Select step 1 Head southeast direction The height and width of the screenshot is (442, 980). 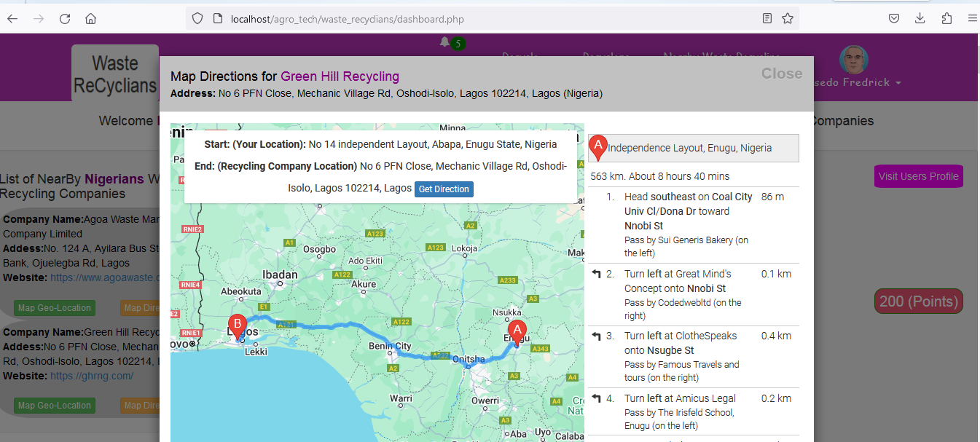(x=693, y=225)
